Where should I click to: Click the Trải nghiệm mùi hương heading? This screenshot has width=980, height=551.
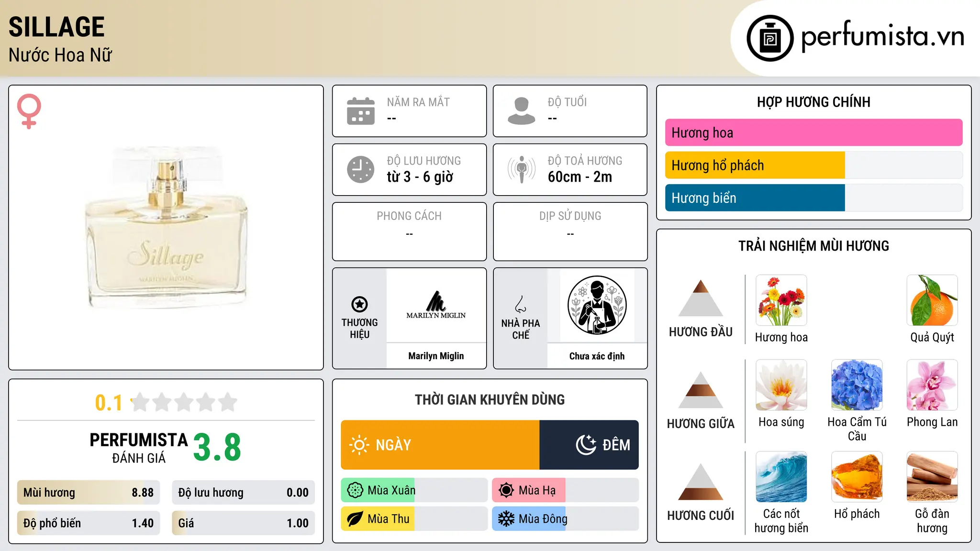pyautogui.click(x=813, y=246)
